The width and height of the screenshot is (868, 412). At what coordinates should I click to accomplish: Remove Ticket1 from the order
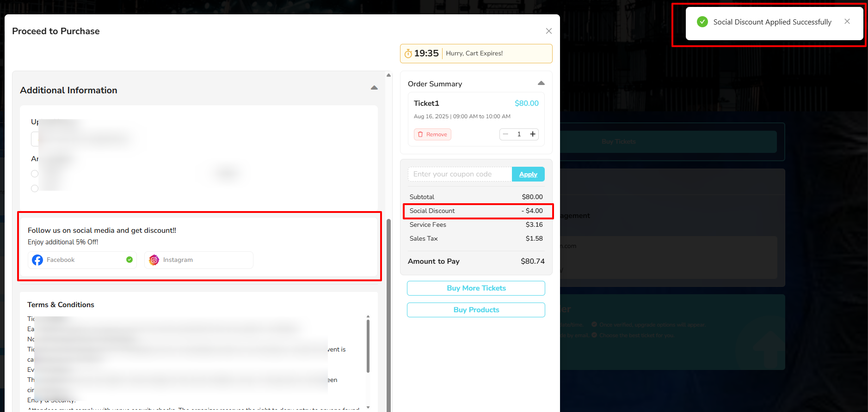432,134
